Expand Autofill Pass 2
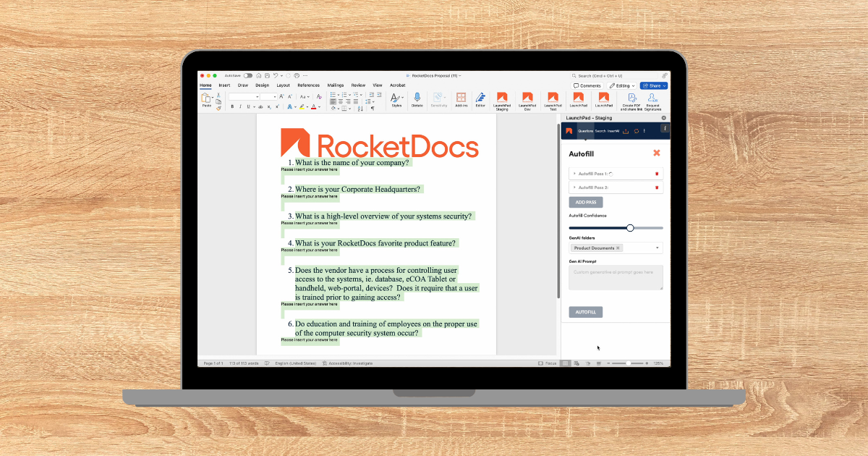This screenshot has width=868, height=456. point(575,187)
